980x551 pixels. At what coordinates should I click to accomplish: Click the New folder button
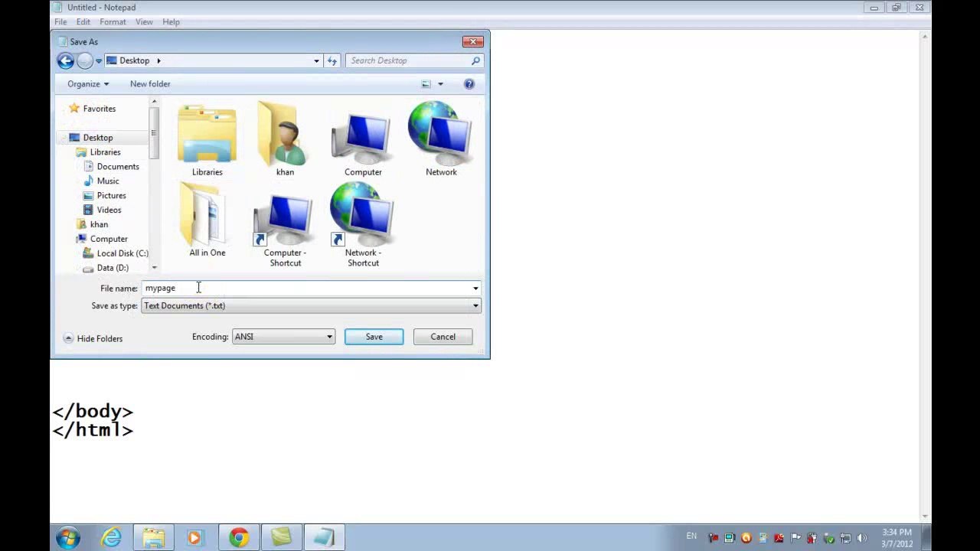pos(150,84)
